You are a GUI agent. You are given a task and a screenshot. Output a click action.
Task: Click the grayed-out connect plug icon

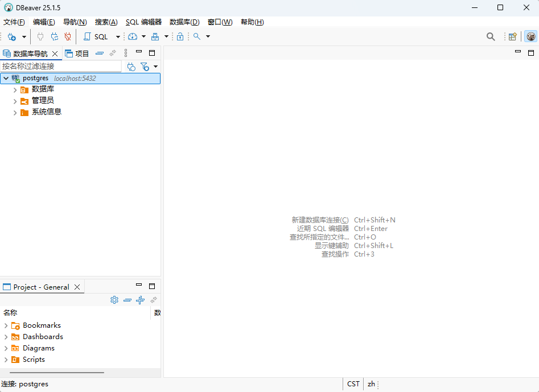(x=40, y=37)
